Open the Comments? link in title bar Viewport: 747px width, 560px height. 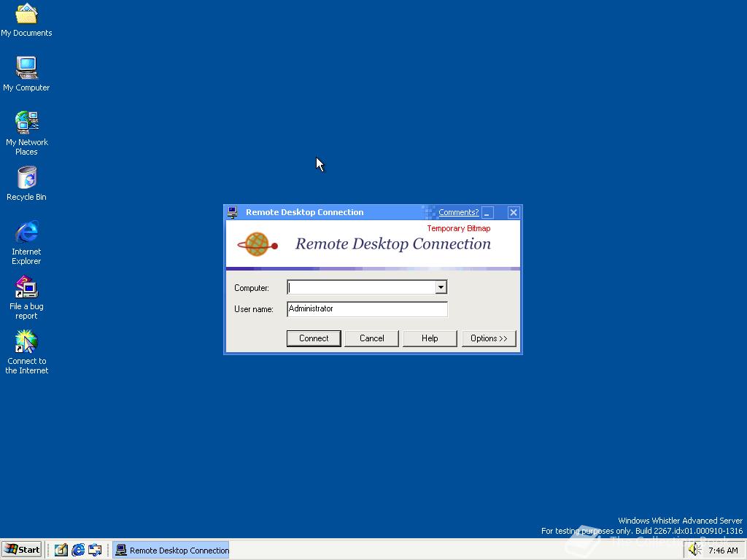point(458,212)
